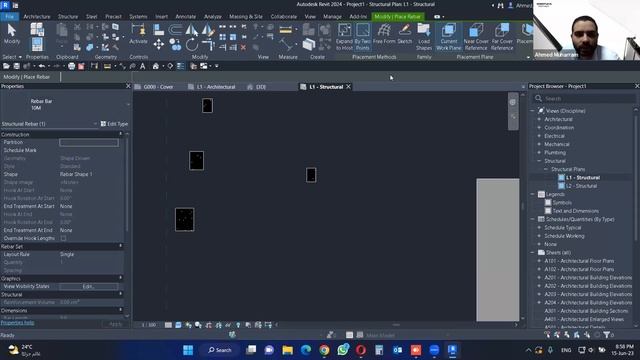This screenshot has height=360, width=640.
Task: Open Google Chrome from taskbar
Action: coord(324,350)
